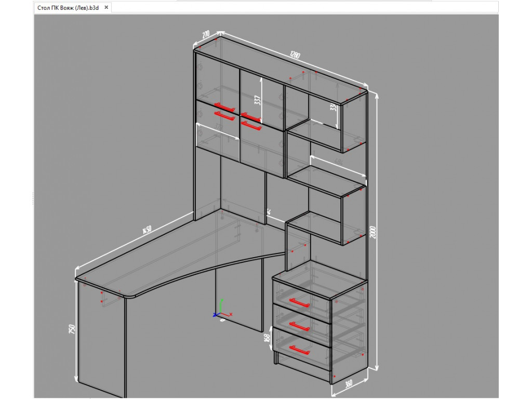The height and width of the screenshot is (399, 532).
Task: Select the 168 drawer height dimension
Action: click(268, 338)
